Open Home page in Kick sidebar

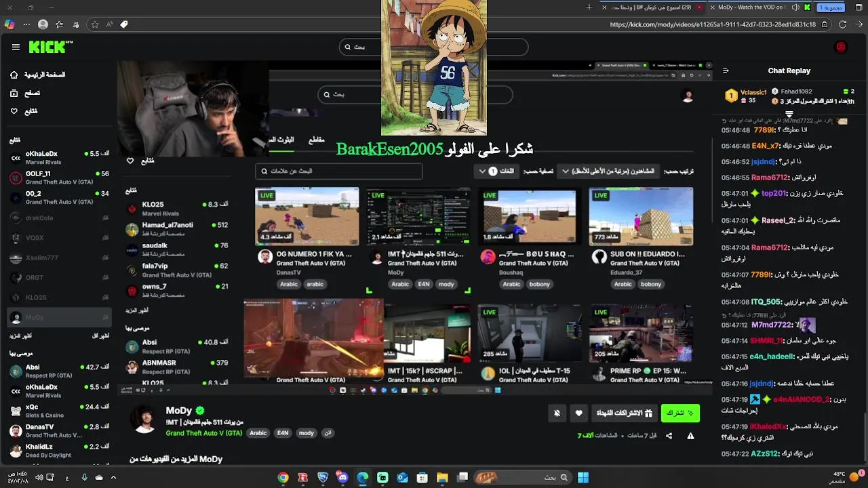point(38,75)
